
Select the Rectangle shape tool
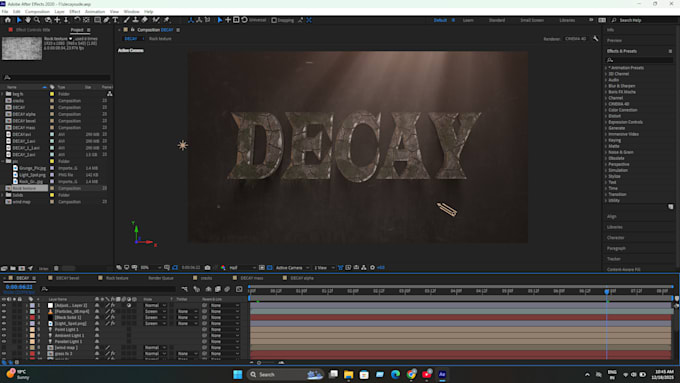tap(98, 20)
